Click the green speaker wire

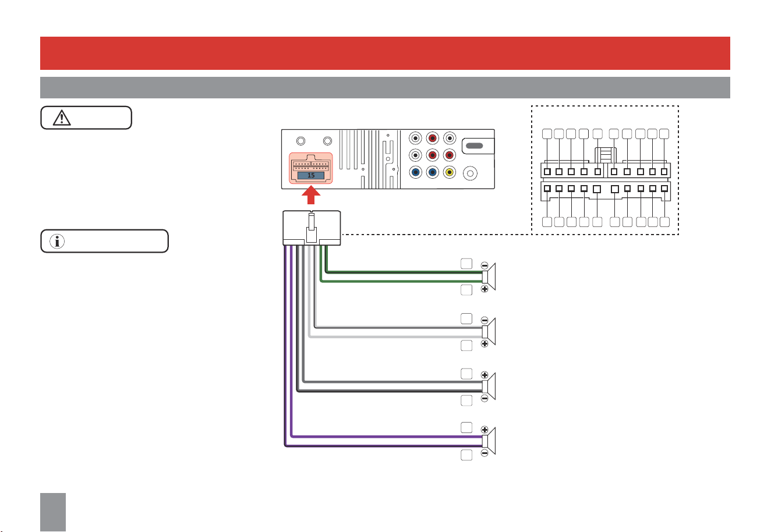[402, 282]
